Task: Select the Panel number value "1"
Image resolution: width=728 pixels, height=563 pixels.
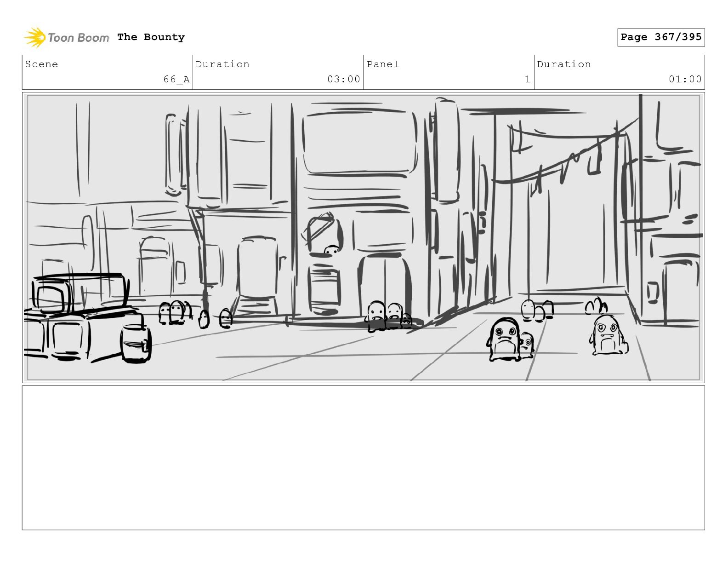Action: point(528,79)
